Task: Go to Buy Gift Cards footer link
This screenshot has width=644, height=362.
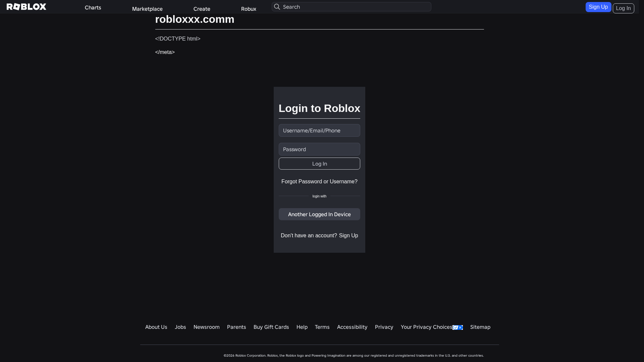Action: tap(271, 327)
